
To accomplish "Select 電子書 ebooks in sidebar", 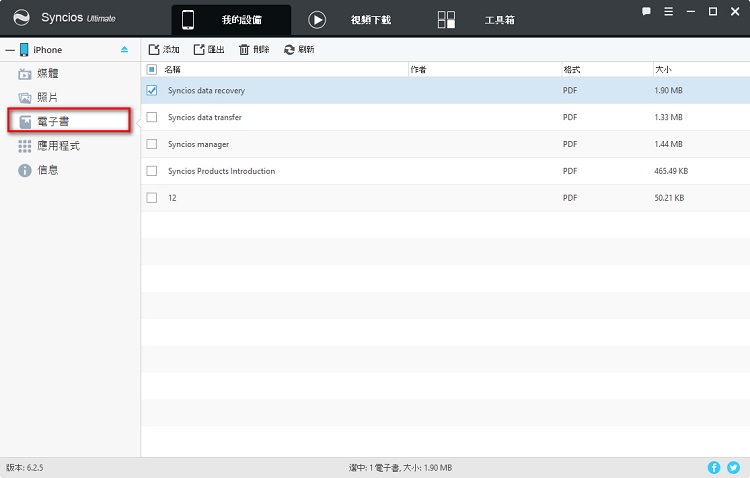I will [x=69, y=121].
